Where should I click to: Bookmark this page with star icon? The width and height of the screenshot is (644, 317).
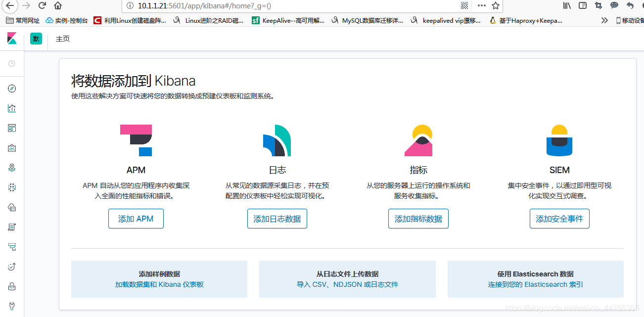coord(496,5)
